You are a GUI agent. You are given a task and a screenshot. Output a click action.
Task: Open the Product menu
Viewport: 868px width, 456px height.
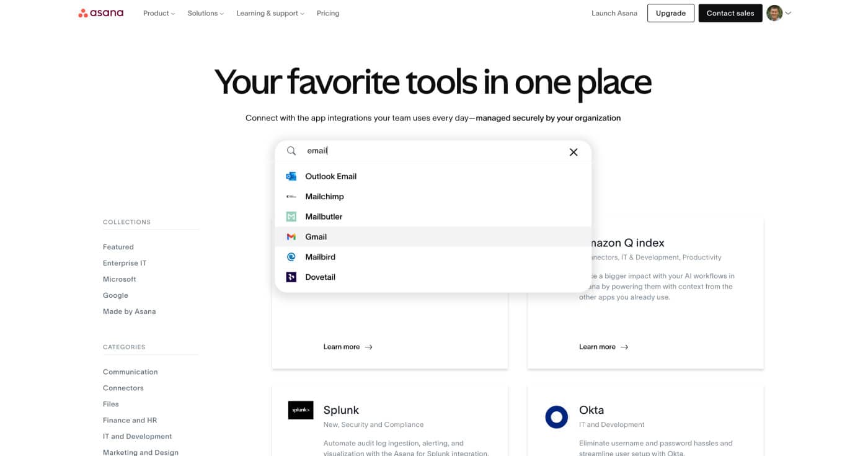point(158,13)
